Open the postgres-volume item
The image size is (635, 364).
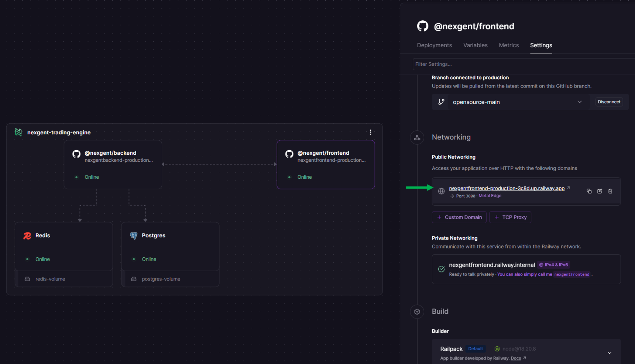tap(161, 279)
